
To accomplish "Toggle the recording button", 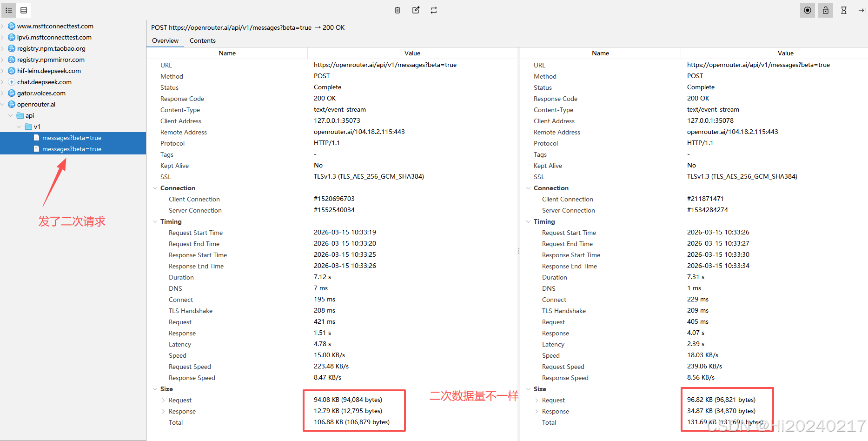I will point(808,10).
